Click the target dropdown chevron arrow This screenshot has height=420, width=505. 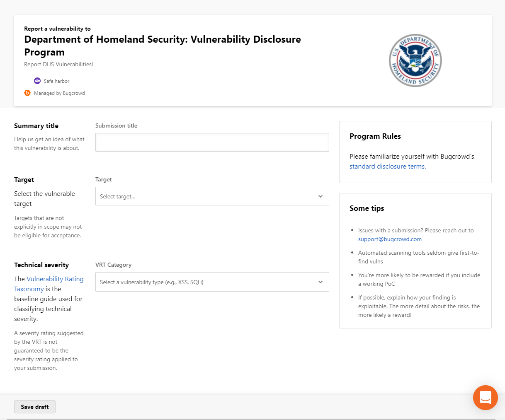[x=320, y=196]
